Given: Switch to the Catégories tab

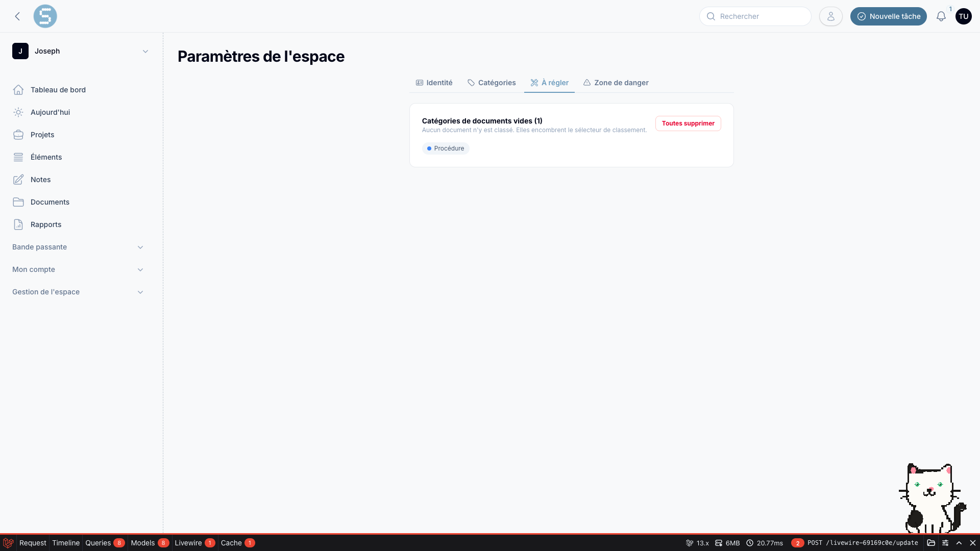Looking at the screenshot, I should click(492, 83).
